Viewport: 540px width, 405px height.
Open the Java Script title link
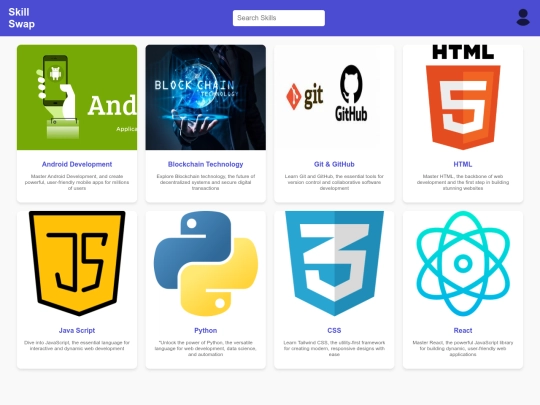click(77, 330)
